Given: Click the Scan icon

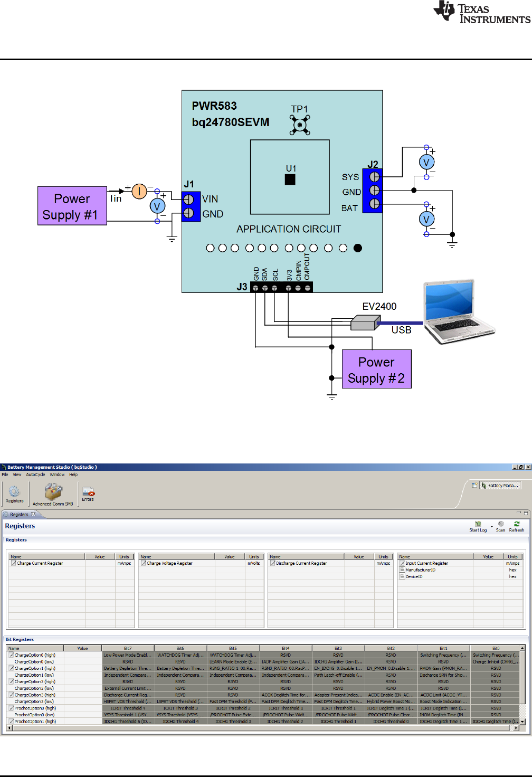Looking at the screenshot, I should pyautogui.click(x=500, y=524).
